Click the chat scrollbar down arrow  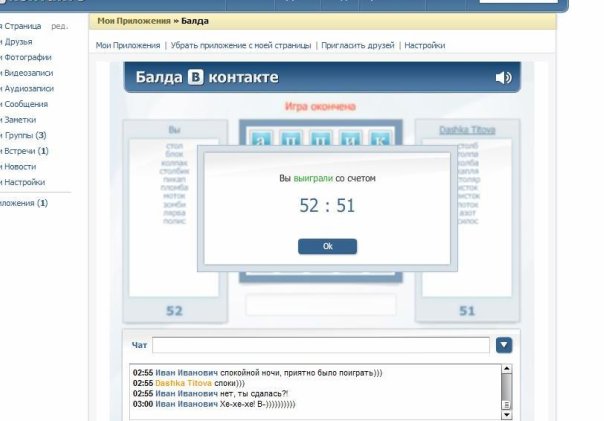pyautogui.click(x=507, y=415)
